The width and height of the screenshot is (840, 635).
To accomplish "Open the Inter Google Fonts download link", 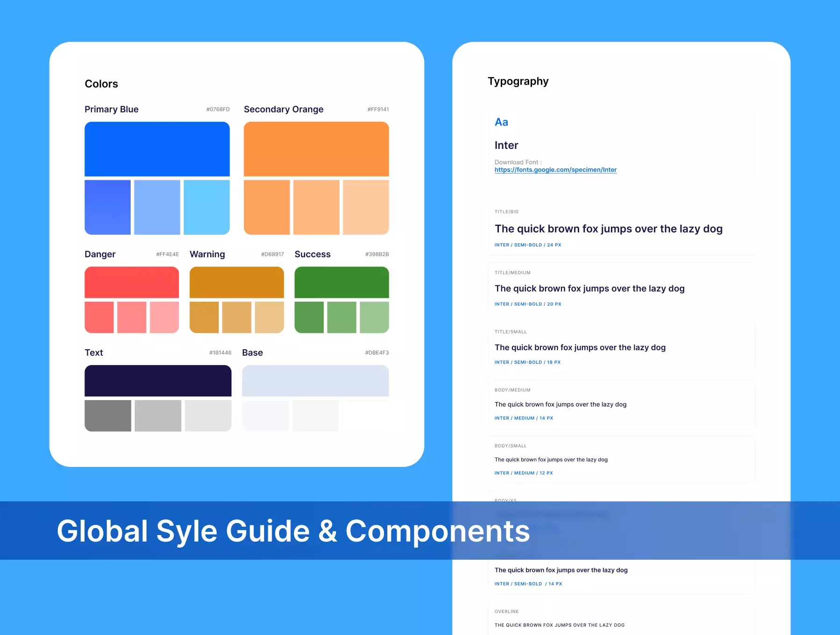I will pos(555,169).
